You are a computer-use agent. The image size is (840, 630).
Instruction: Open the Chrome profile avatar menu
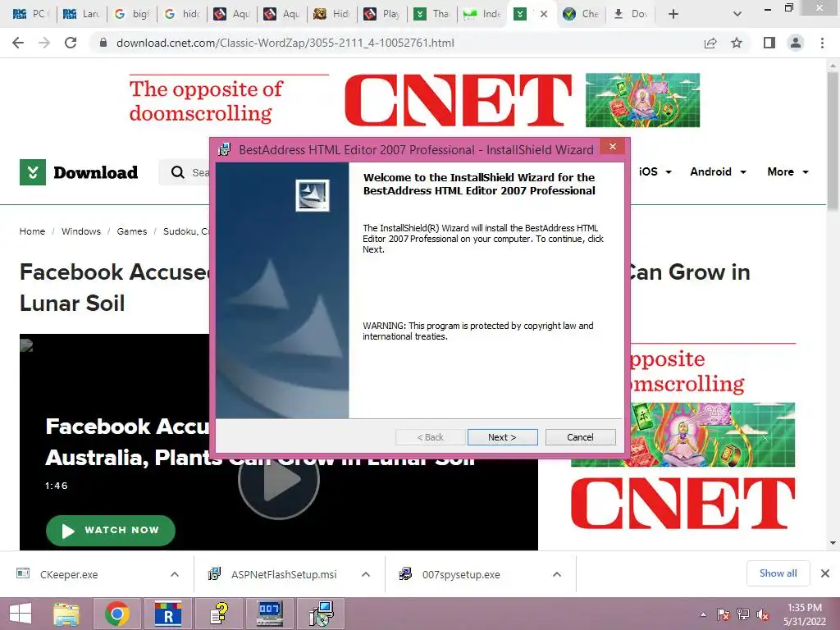(796, 43)
